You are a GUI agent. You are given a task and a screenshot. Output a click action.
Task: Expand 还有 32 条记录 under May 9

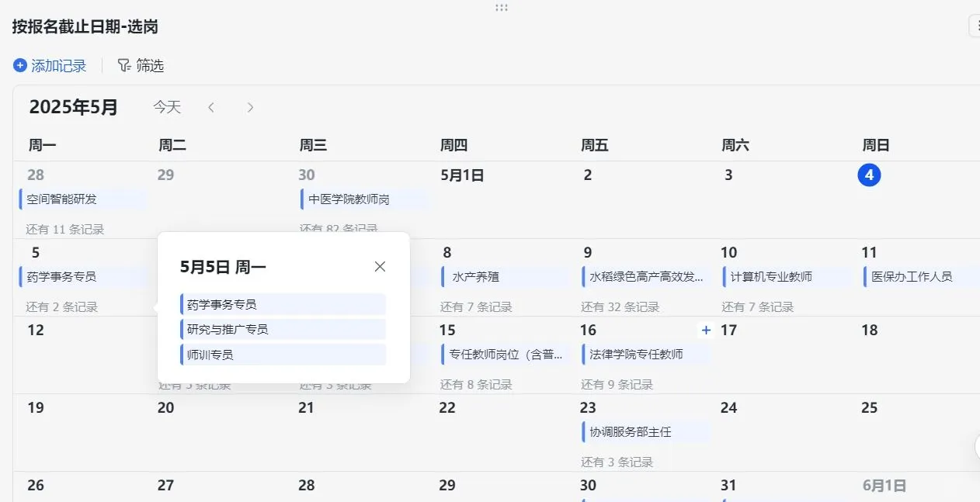click(620, 307)
